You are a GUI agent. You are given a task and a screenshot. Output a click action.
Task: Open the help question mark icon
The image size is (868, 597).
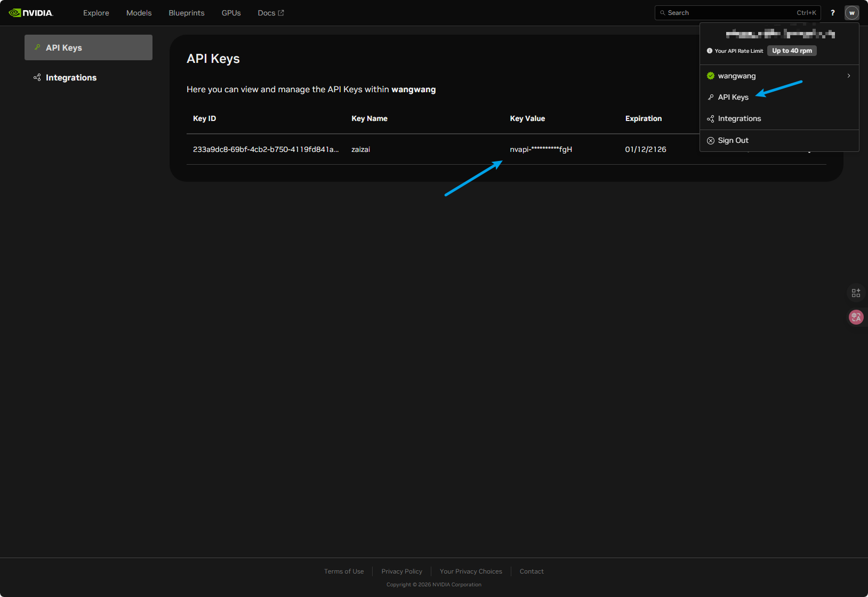pos(832,13)
